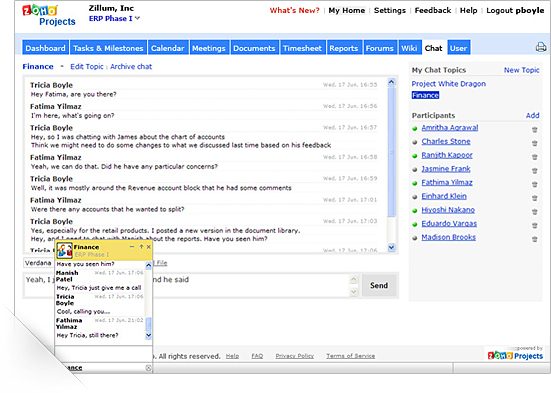Viewport: 551px width, 393px height.
Task: Click up arrow in message box
Action: (354, 280)
